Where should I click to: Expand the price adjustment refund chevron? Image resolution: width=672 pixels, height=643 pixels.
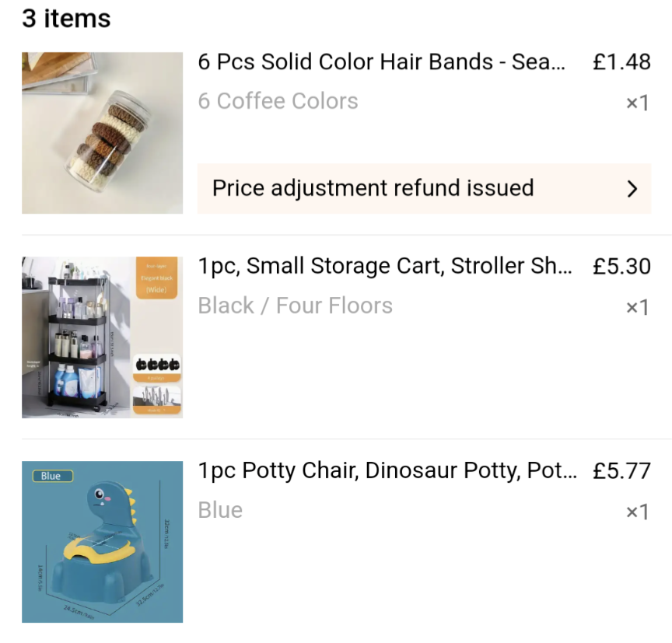click(632, 189)
